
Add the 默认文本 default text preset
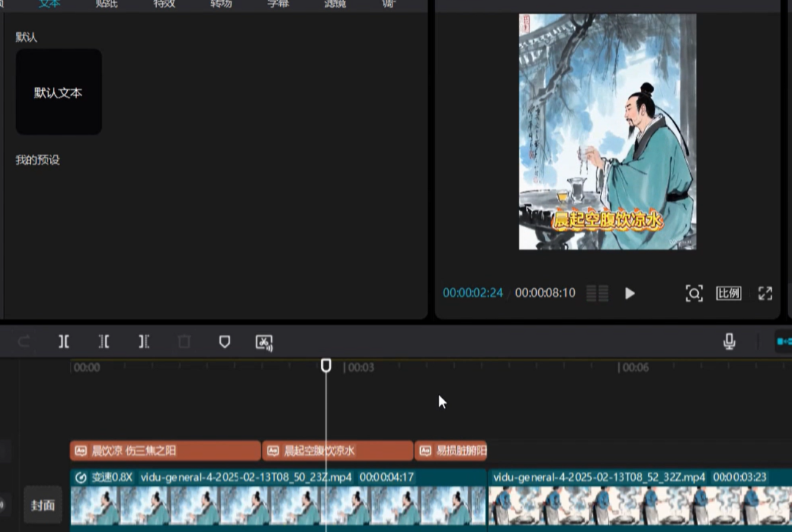click(59, 92)
